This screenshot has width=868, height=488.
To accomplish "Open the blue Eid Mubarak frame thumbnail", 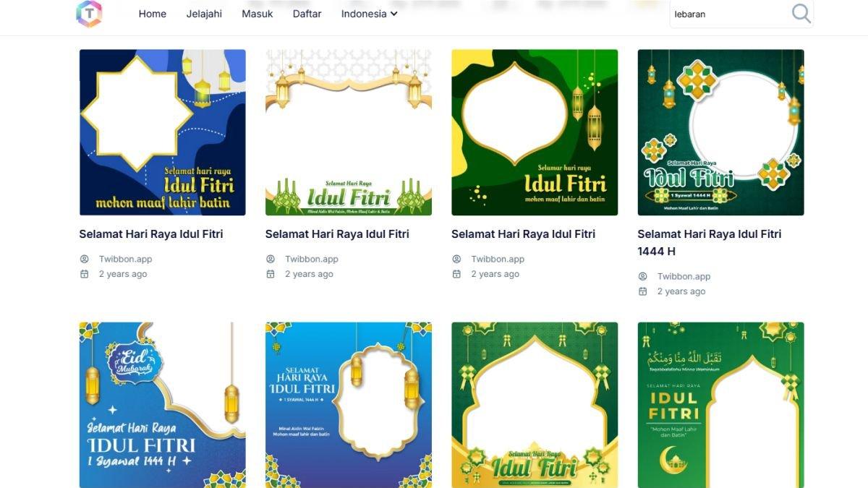I will click(163, 405).
